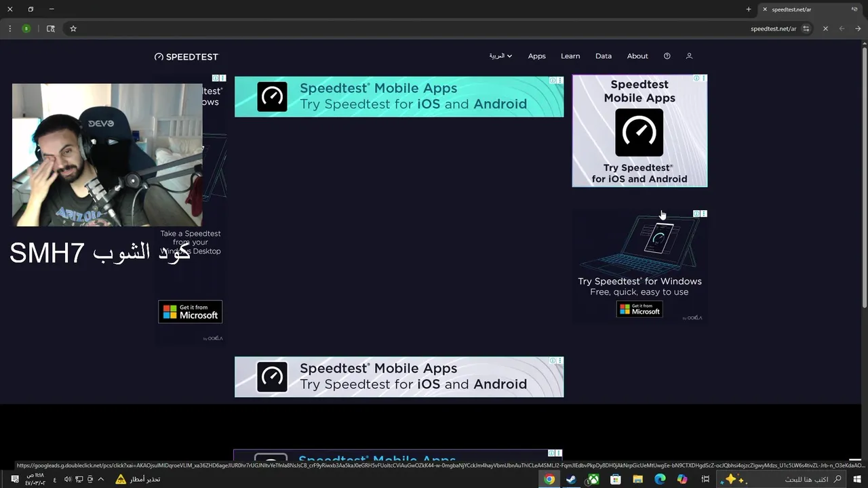868x488 pixels.
Task: Click the Windows taskbar search box
Action: (780, 479)
